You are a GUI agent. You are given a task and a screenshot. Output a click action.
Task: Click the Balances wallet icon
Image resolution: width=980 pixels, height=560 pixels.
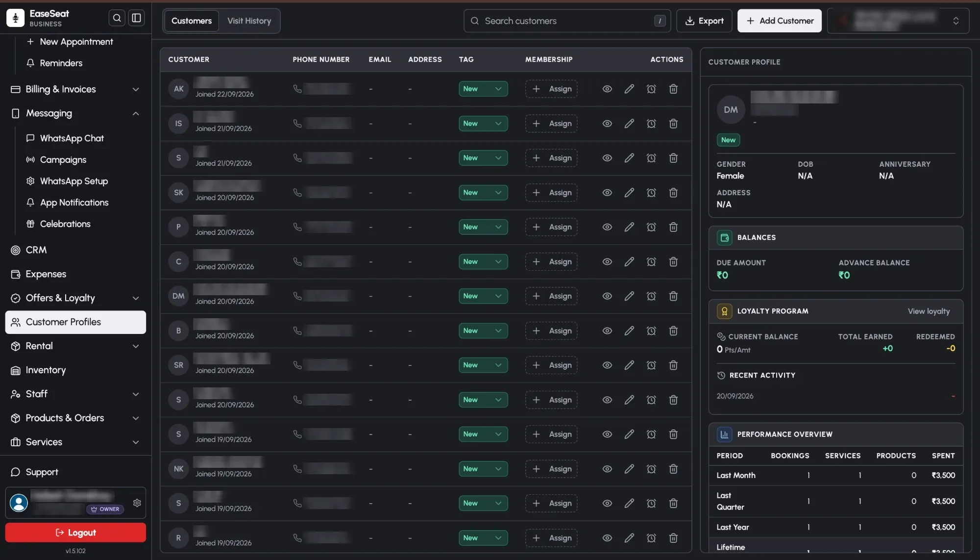pos(724,237)
